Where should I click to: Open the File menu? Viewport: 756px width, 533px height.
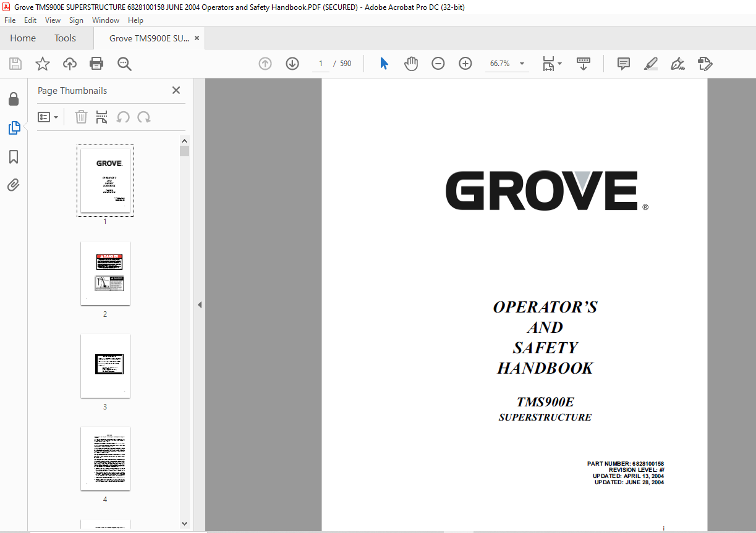pyautogui.click(x=10, y=20)
